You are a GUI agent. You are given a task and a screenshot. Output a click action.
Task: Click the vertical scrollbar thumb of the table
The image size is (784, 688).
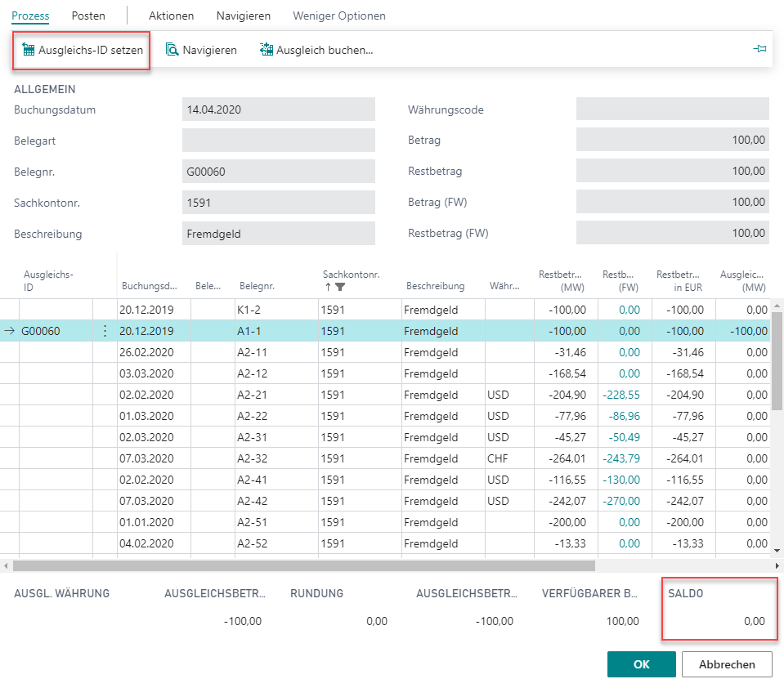pos(777,360)
